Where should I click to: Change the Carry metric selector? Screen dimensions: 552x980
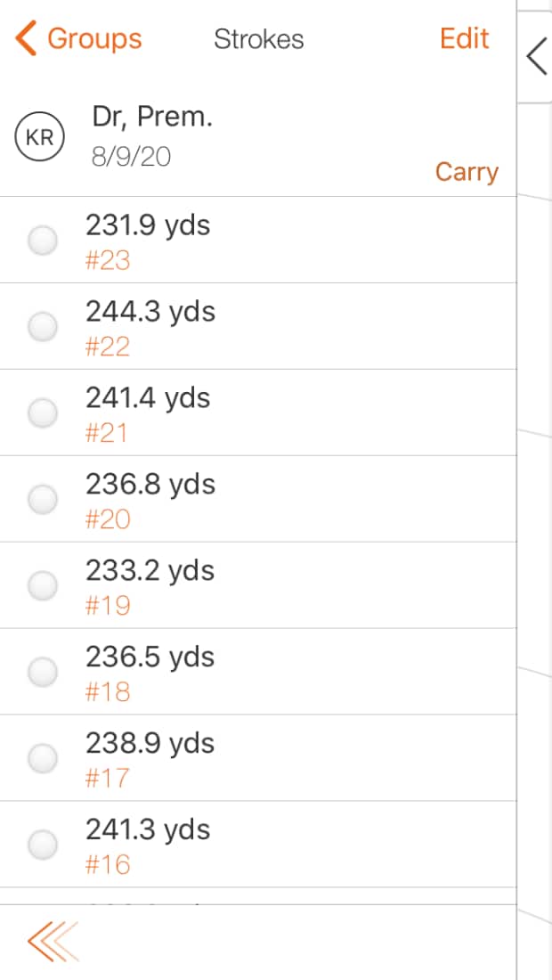(466, 172)
